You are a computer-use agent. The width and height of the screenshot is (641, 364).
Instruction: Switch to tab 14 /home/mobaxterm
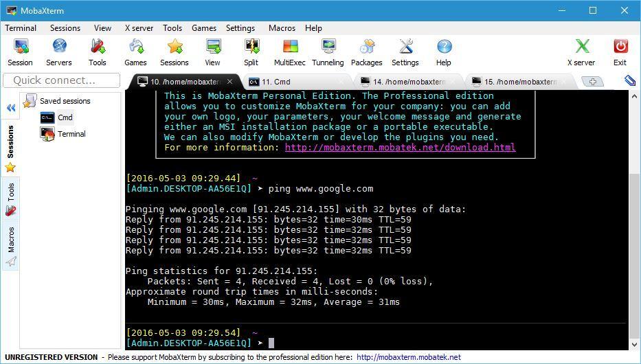tap(408, 82)
